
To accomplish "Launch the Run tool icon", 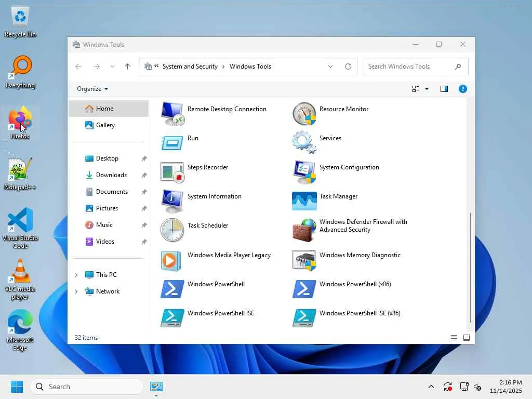I will click(x=172, y=143).
